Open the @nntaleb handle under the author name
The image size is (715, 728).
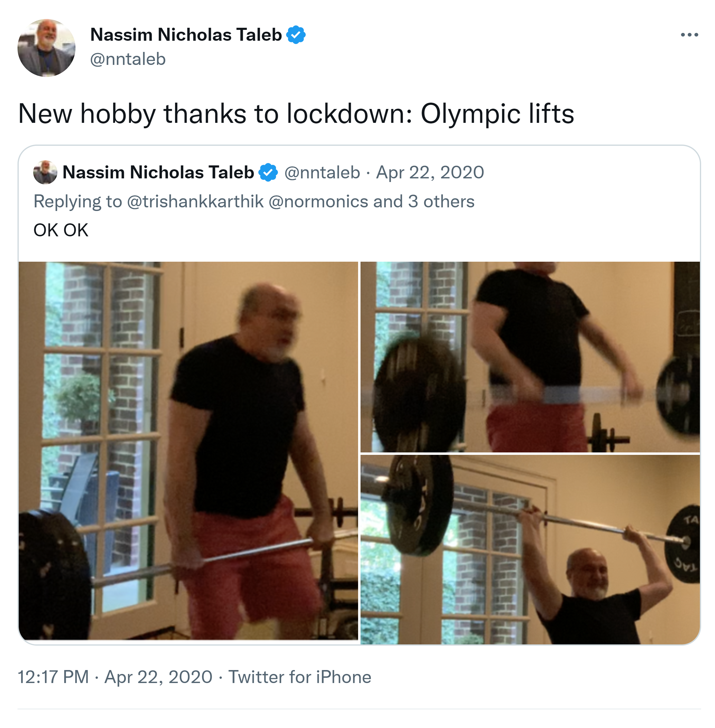[x=128, y=59]
